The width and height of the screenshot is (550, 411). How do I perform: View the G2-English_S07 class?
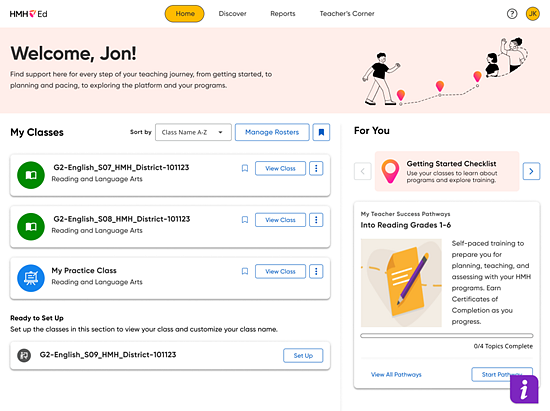pos(280,168)
